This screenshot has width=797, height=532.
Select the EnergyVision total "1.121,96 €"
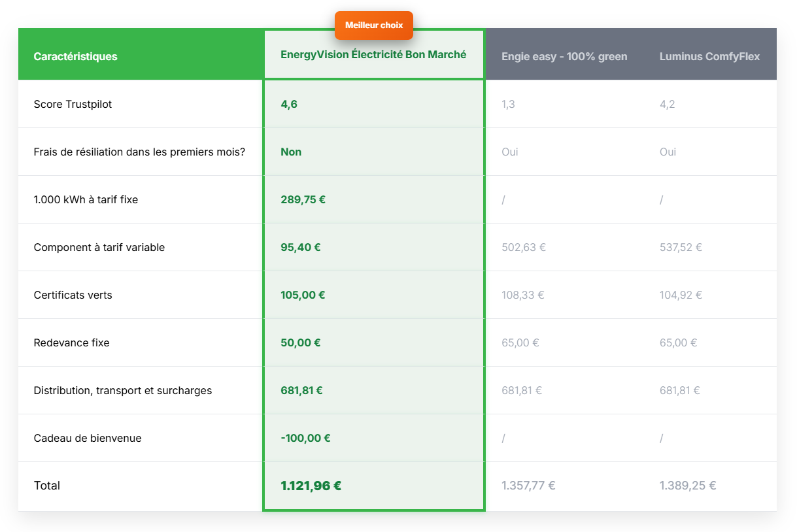tap(311, 486)
